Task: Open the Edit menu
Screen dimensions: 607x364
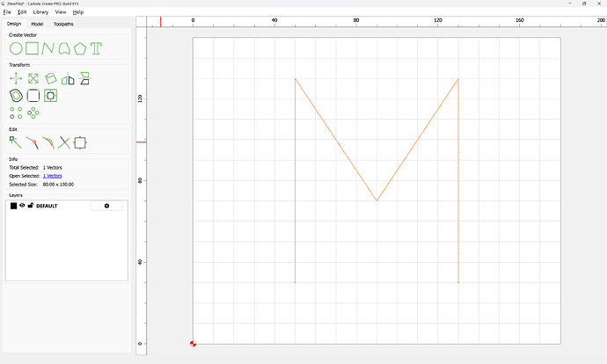Action: [22, 12]
